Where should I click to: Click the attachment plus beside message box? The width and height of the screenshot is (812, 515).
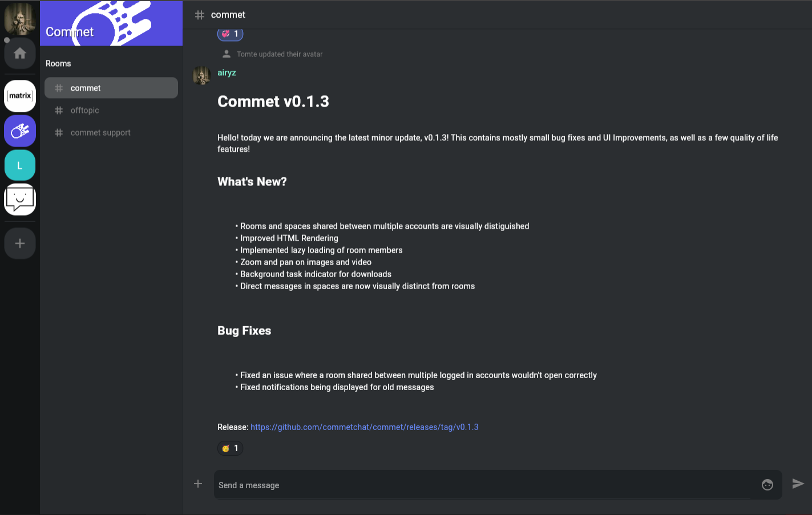pos(198,484)
